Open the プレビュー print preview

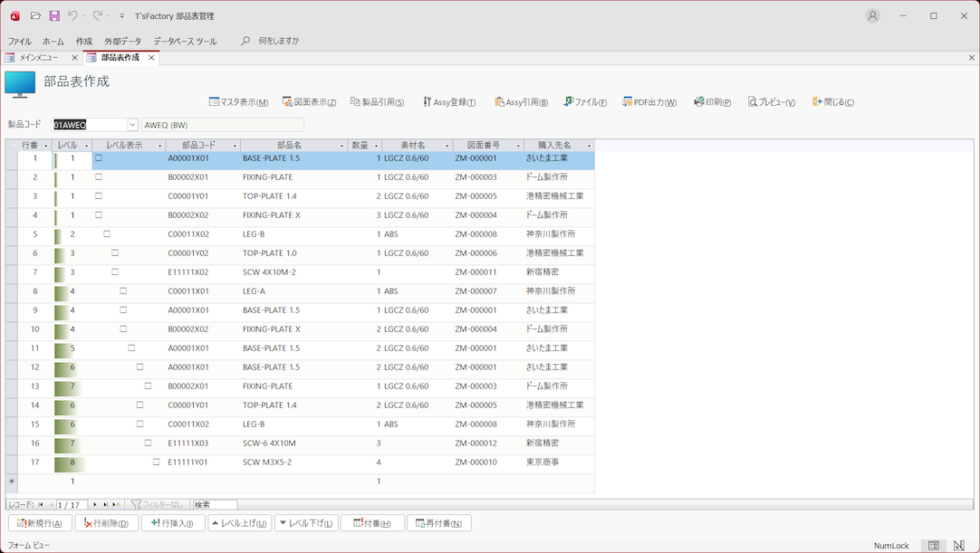[x=772, y=102]
